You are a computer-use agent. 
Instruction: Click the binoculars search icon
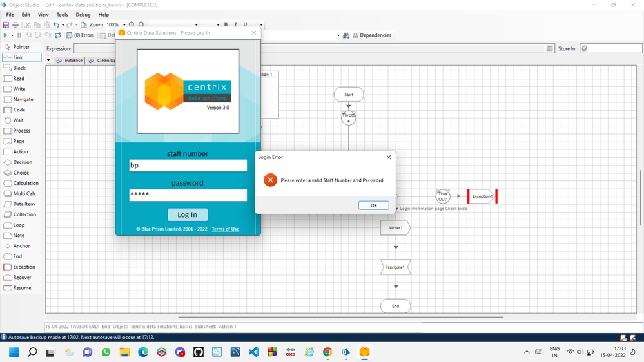[x=346, y=35]
